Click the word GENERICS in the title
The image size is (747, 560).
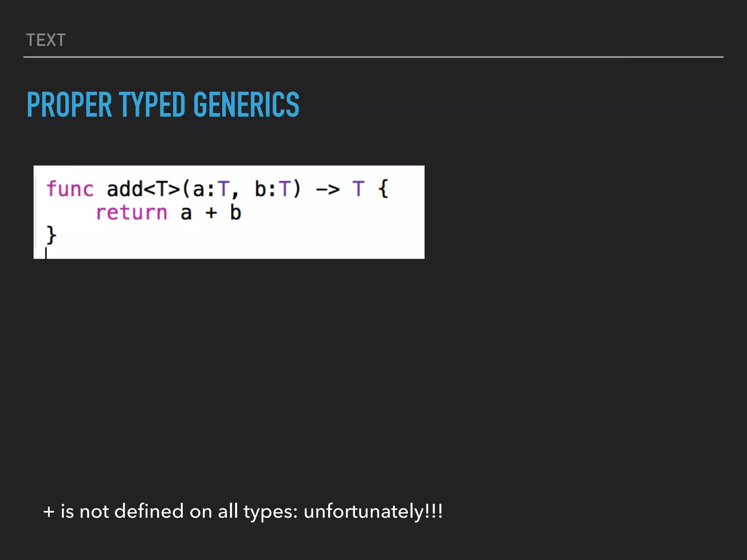[246, 105]
